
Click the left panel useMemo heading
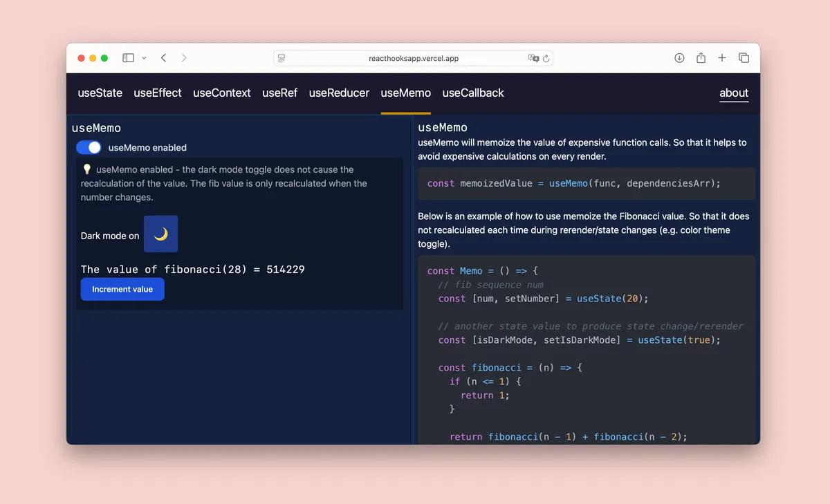[96, 128]
